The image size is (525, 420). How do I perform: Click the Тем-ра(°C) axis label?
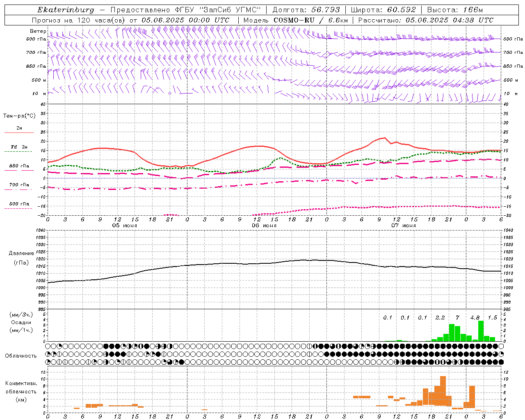[19, 116]
